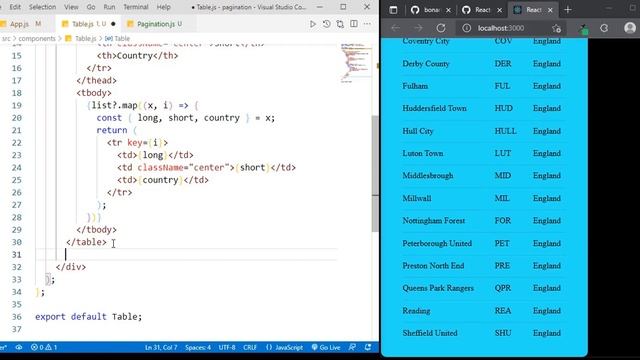Image resolution: width=640 pixels, height=360 pixels.
Task: Open the Run menu
Action: point(109,7)
